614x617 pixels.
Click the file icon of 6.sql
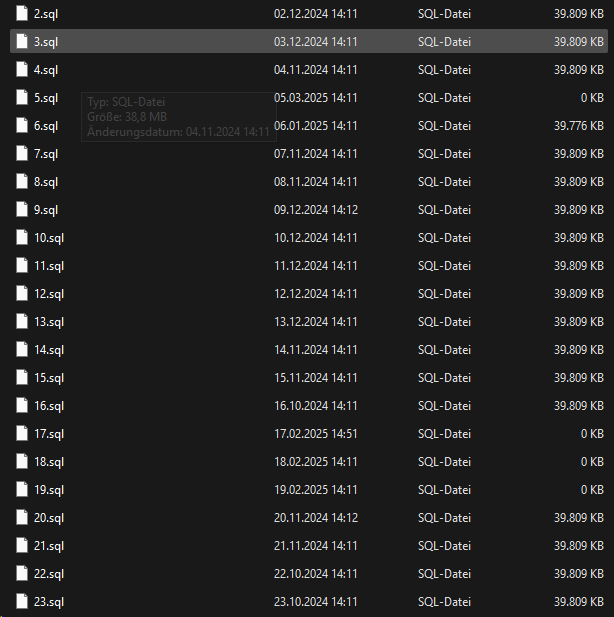pyautogui.click(x=22, y=126)
